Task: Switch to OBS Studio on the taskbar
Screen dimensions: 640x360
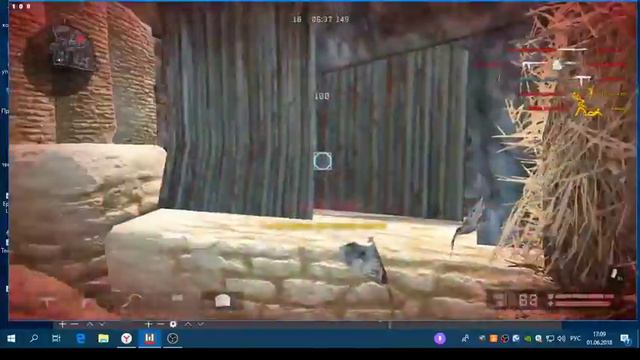Action: pyautogui.click(x=173, y=338)
